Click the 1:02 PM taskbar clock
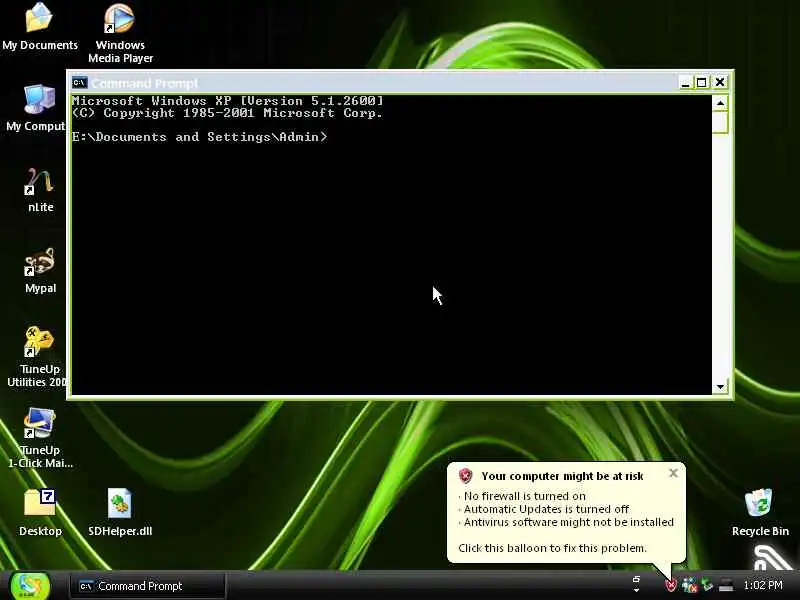Viewport: 800px width, 600px height. tap(763, 585)
